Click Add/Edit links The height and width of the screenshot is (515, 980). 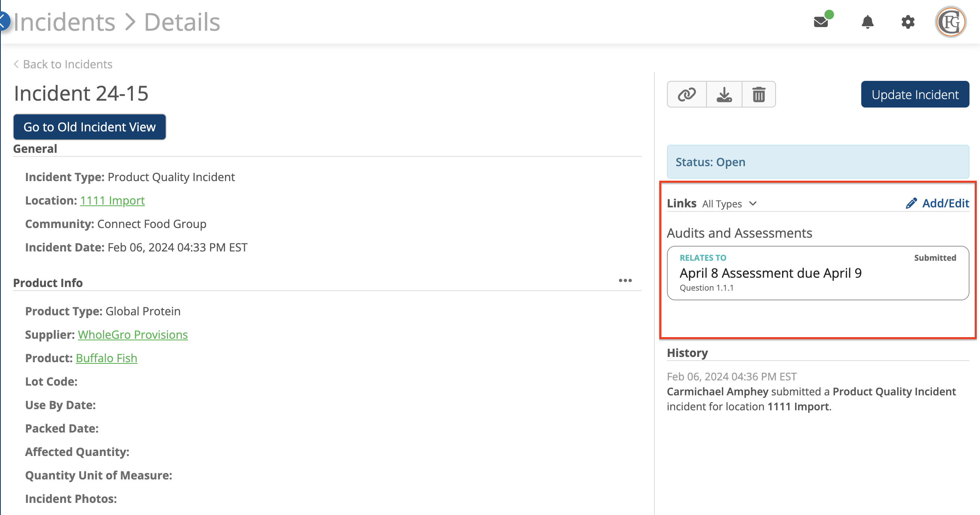(945, 203)
